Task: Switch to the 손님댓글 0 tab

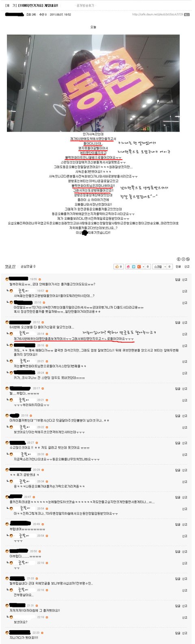Action: click(x=28, y=267)
